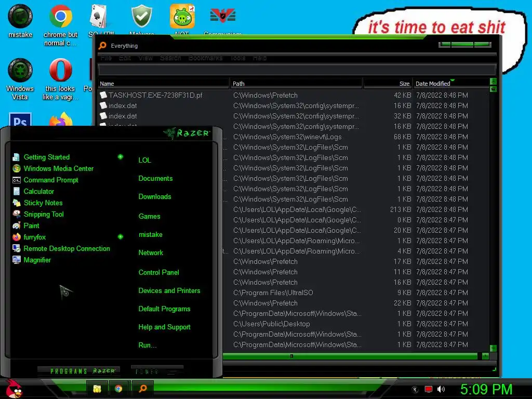Open the 'mistake' link in Start menu
Viewport: 532px width, 399px height.
(x=150, y=235)
